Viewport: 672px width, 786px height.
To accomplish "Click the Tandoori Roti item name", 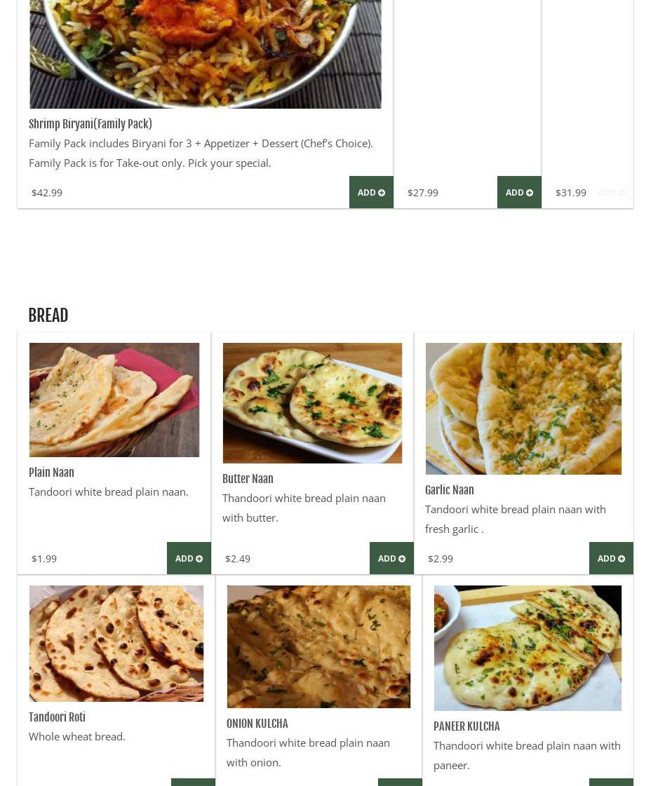I will click(57, 717).
